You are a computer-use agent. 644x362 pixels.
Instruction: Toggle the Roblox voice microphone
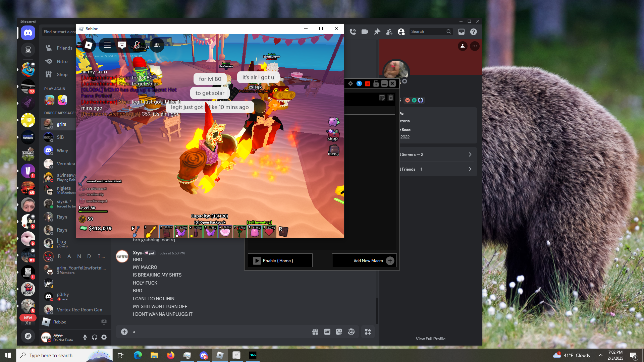[x=137, y=45]
